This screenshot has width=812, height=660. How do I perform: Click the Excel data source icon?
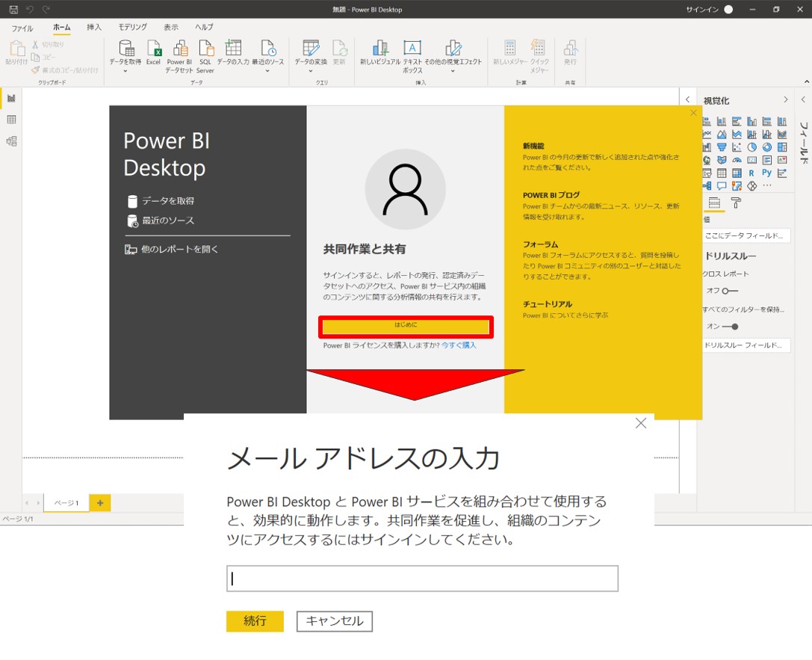pos(154,52)
